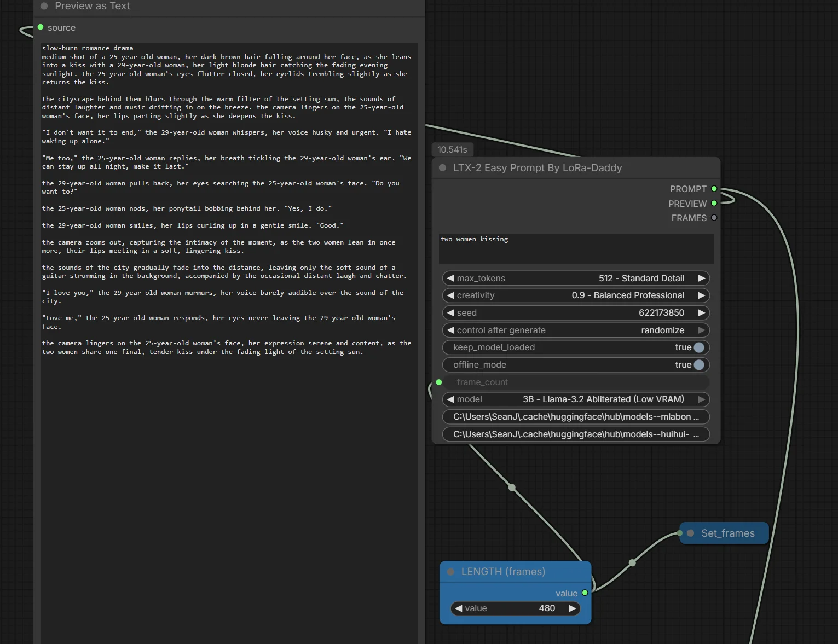Change control after generate option

(576, 330)
